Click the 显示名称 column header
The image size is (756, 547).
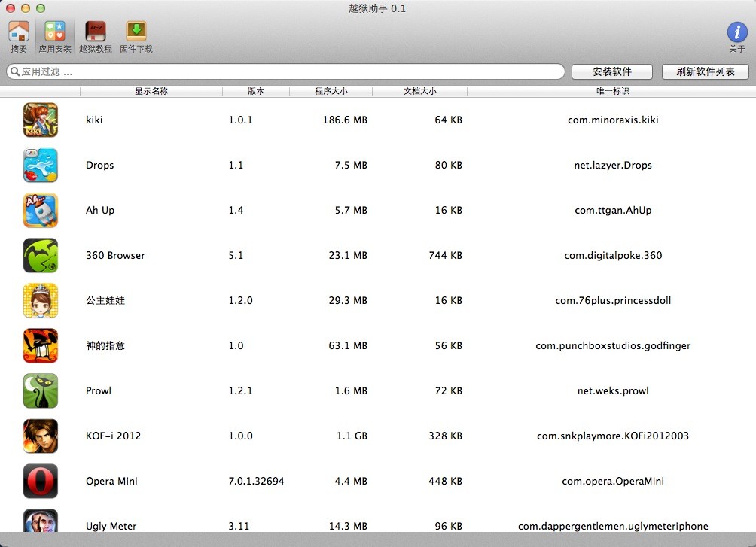pos(149,90)
